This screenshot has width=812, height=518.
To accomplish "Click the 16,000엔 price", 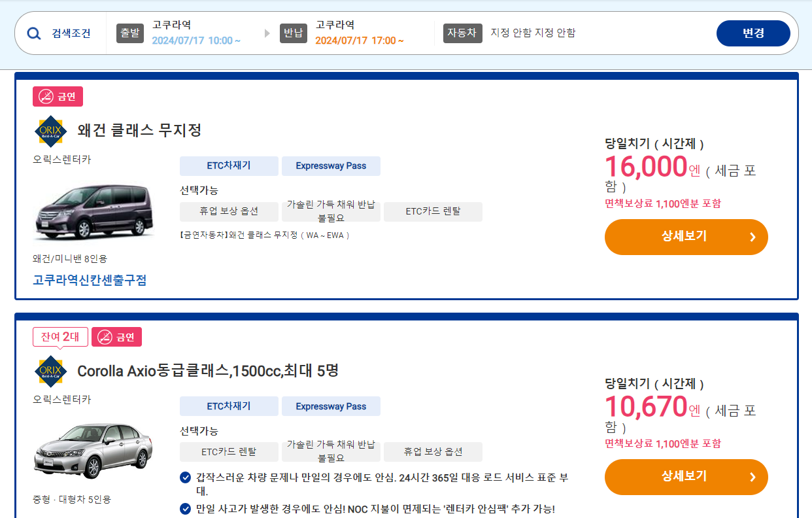I will point(652,167).
